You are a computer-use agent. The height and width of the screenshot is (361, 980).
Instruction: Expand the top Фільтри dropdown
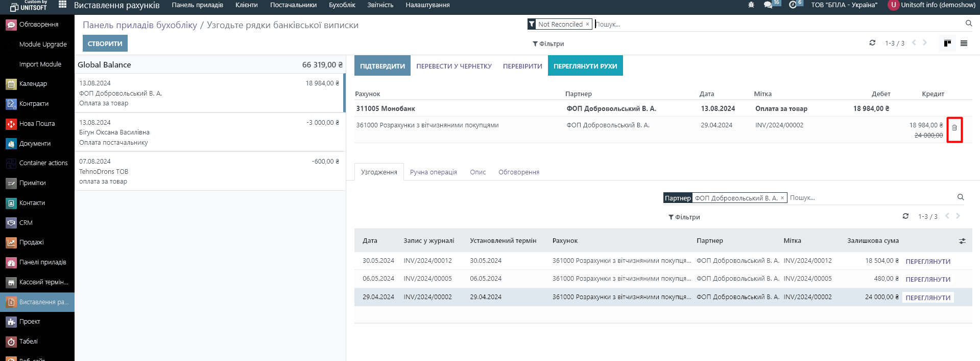click(x=548, y=44)
